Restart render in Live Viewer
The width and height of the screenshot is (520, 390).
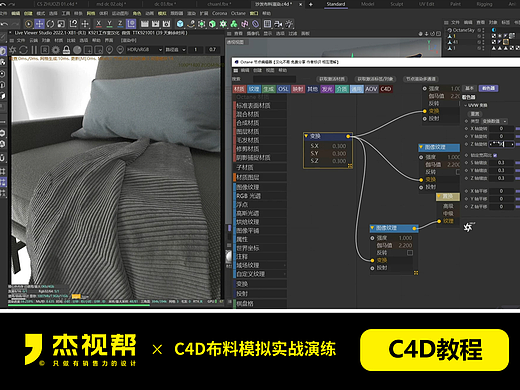coord(23,50)
